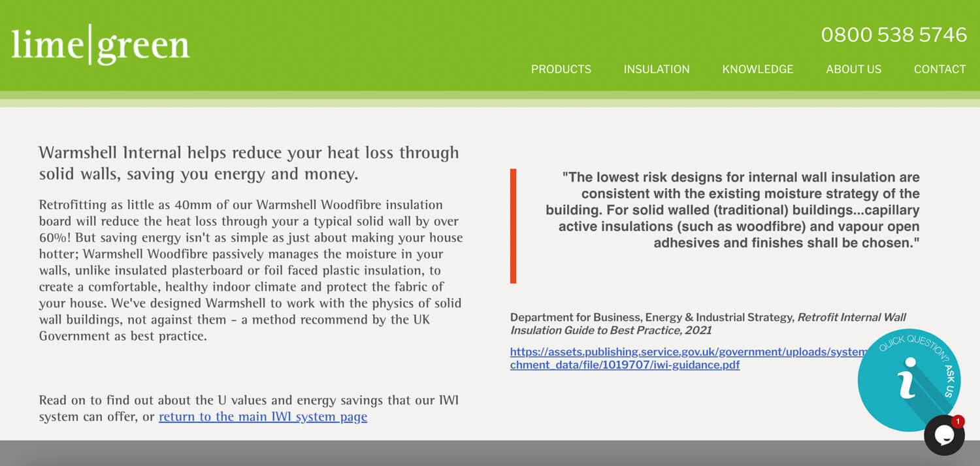This screenshot has height=466, width=980.
Task: Open the Products menu
Action: 561,69
